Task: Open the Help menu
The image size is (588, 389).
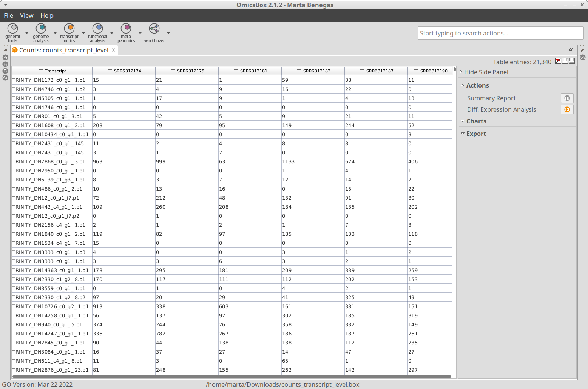Action: 47,15
